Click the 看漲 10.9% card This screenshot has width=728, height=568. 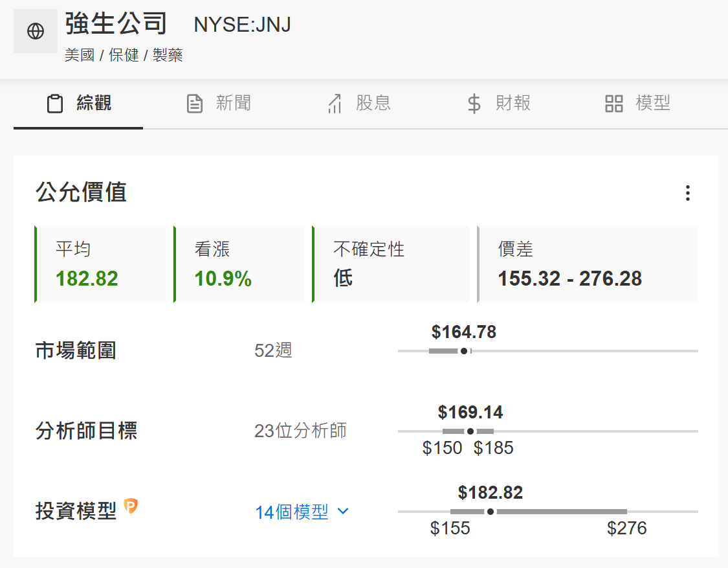(x=239, y=264)
